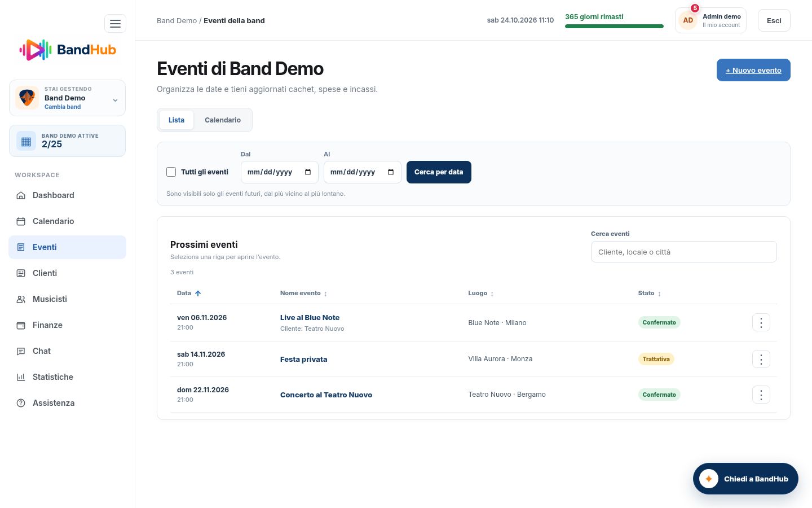Open Concerto al Teatro Nuovo event
This screenshot has height=508, width=812.
pyautogui.click(x=326, y=395)
